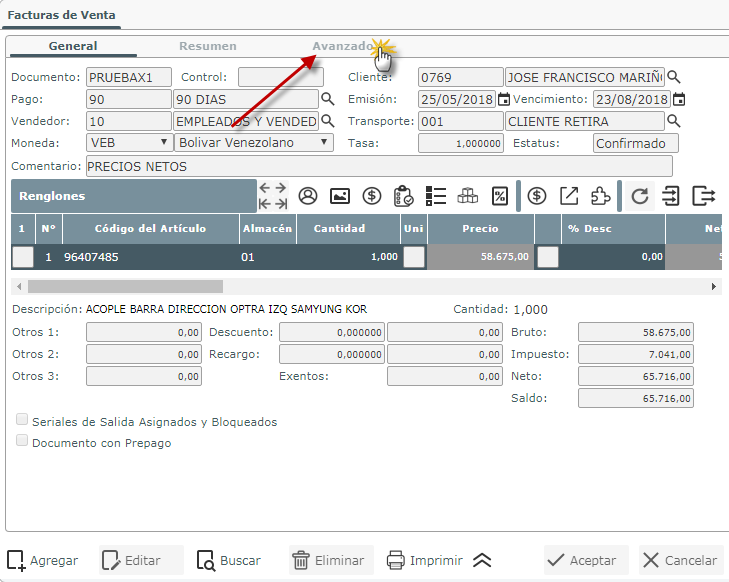Tick the row 1 selection checkbox
This screenshot has width=729, height=582.
[22, 257]
